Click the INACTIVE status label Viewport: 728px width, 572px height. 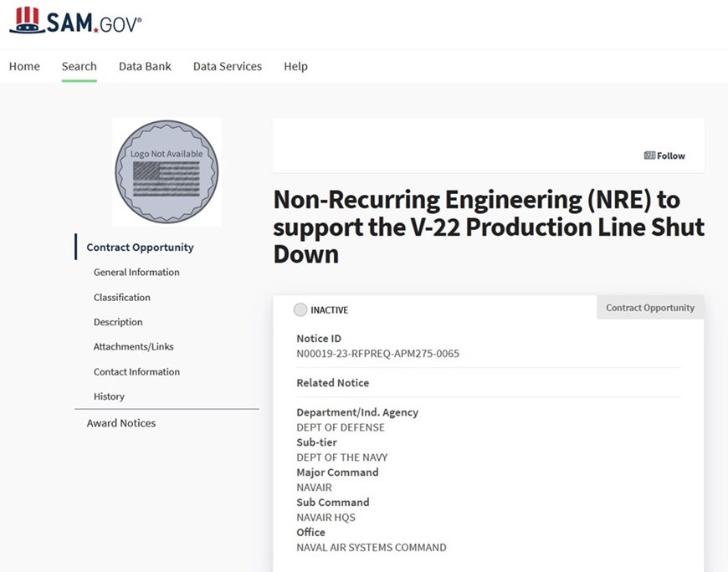coord(329,310)
